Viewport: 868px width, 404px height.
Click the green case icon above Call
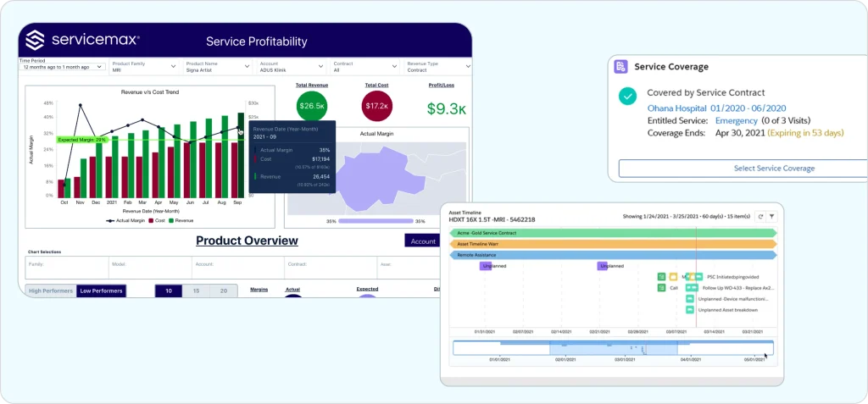[x=661, y=277]
